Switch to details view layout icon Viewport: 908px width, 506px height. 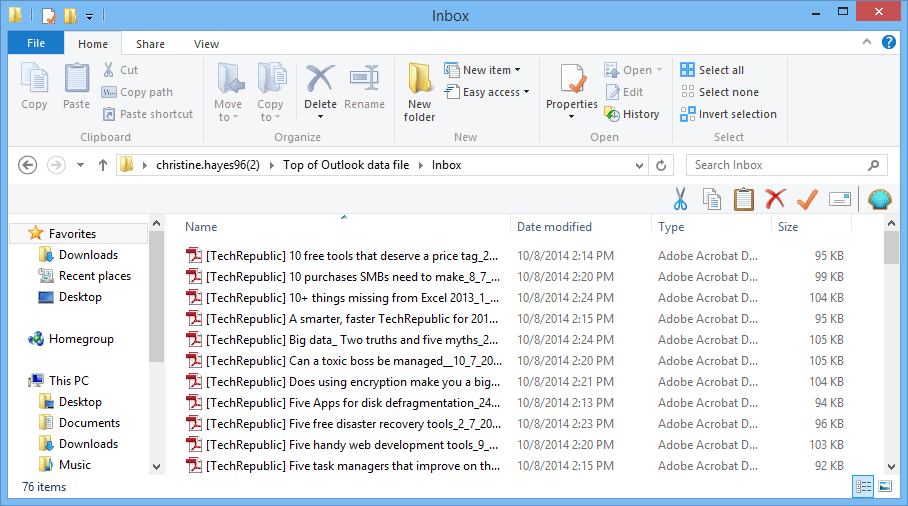pyautogui.click(x=863, y=487)
